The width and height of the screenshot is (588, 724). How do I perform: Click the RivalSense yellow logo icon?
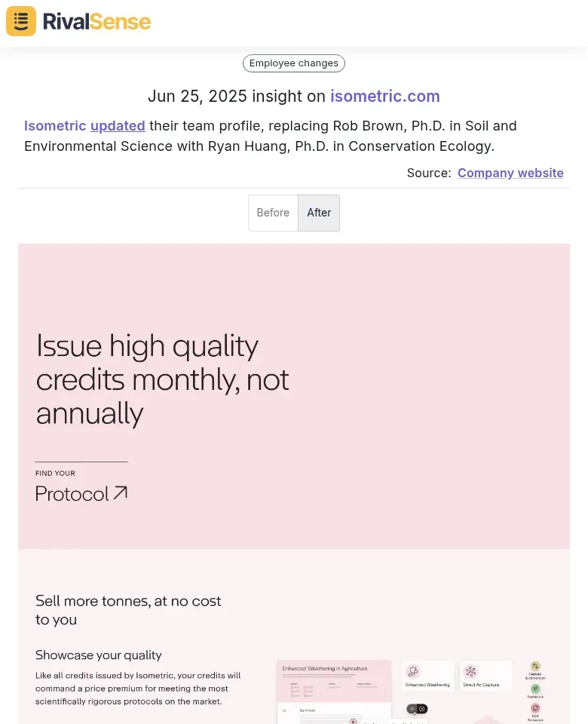pos(21,21)
